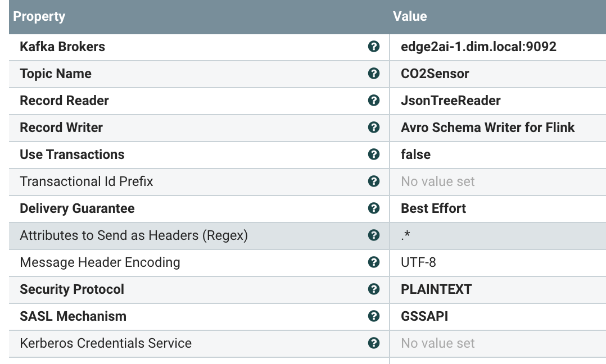Open Delivery Guarantee help icon
Image resolution: width=606 pixels, height=364 pixels.
click(x=373, y=208)
